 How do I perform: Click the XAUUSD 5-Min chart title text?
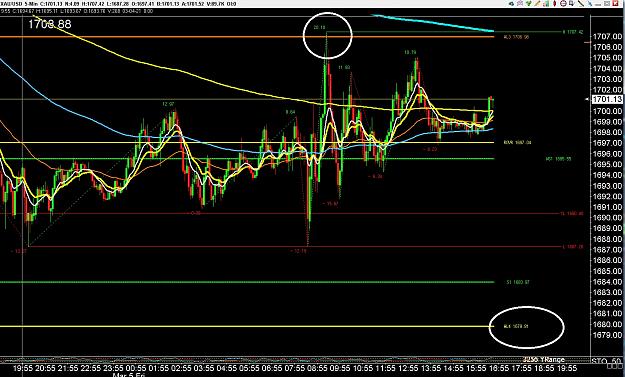tap(18, 4)
